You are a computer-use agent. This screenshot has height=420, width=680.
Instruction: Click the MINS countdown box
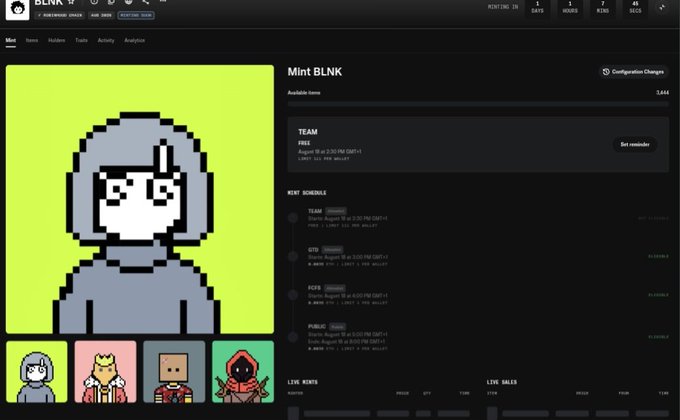[x=603, y=8]
